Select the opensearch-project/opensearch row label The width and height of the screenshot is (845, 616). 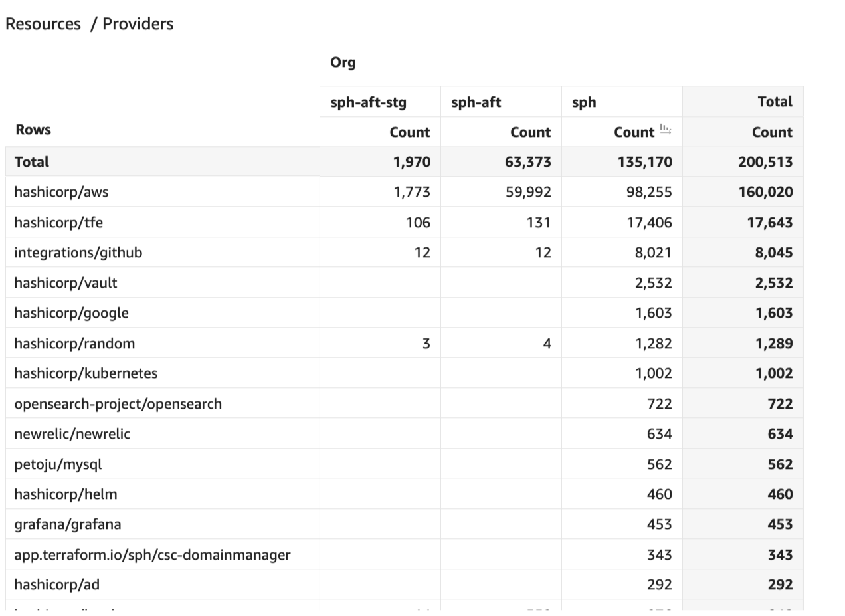pyautogui.click(x=118, y=404)
